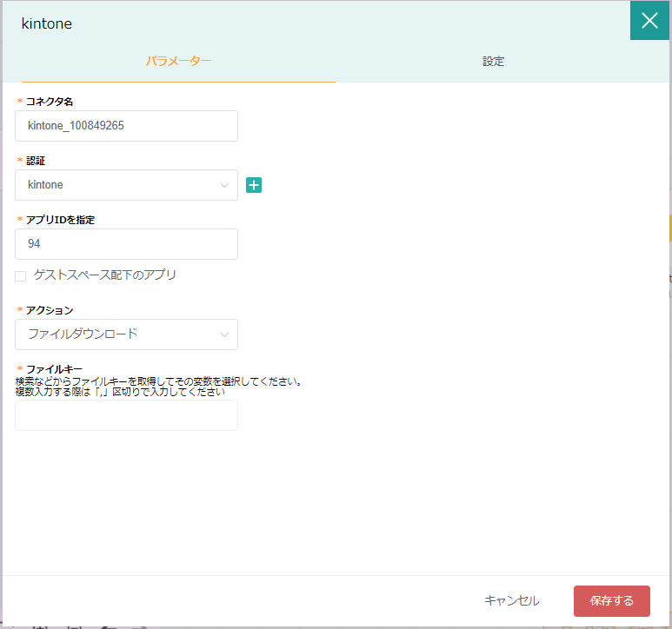The height and width of the screenshot is (629, 672).
Task: Click the アクション field label
Action: coord(50,310)
